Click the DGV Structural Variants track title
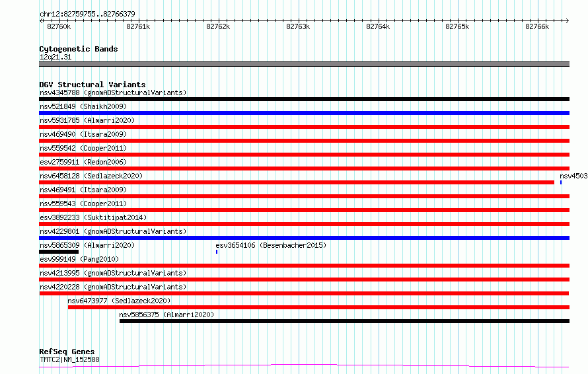 (92, 85)
